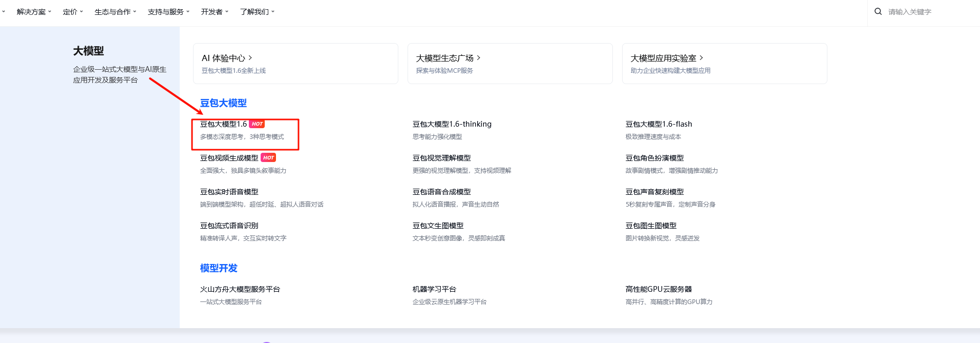Viewport: 980px width, 343px height.
Task: Open 豆包实时语音模型 link
Action: [x=229, y=192]
